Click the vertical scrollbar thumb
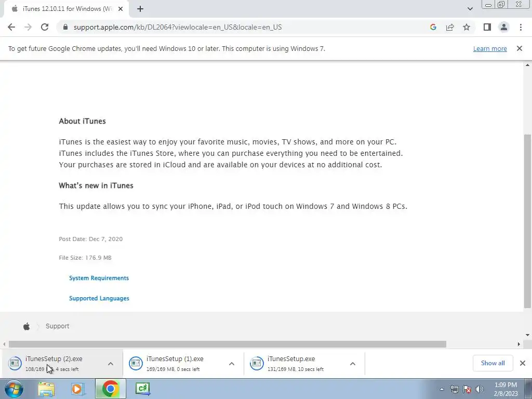This screenshot has width=532, height=399. [528, 221]
